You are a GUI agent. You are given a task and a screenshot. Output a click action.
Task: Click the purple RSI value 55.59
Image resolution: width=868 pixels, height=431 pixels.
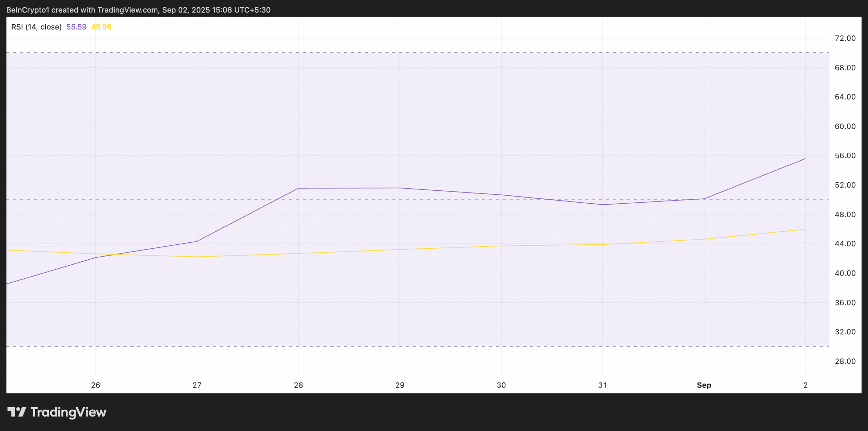click(77, 26)
